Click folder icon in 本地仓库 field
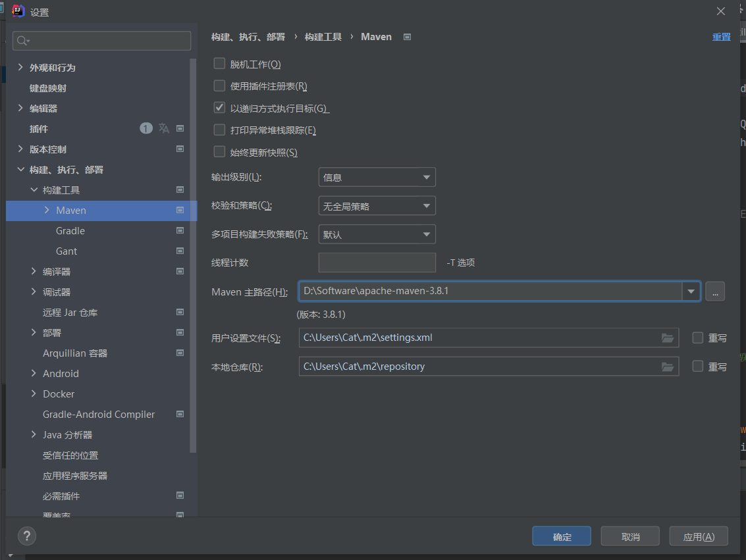746x560 pixels. click(x=668, y=367)
